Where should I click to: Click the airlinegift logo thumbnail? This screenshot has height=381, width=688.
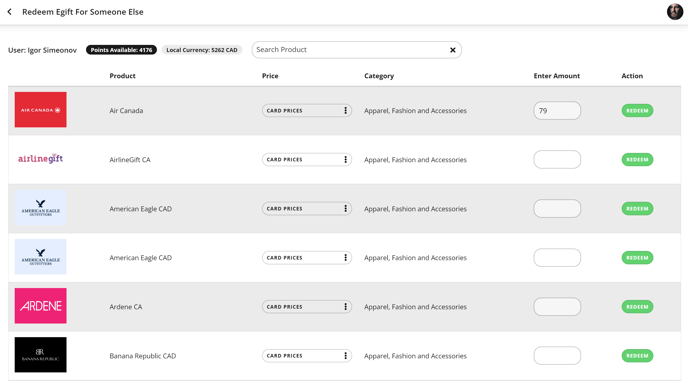coord(40,159)
